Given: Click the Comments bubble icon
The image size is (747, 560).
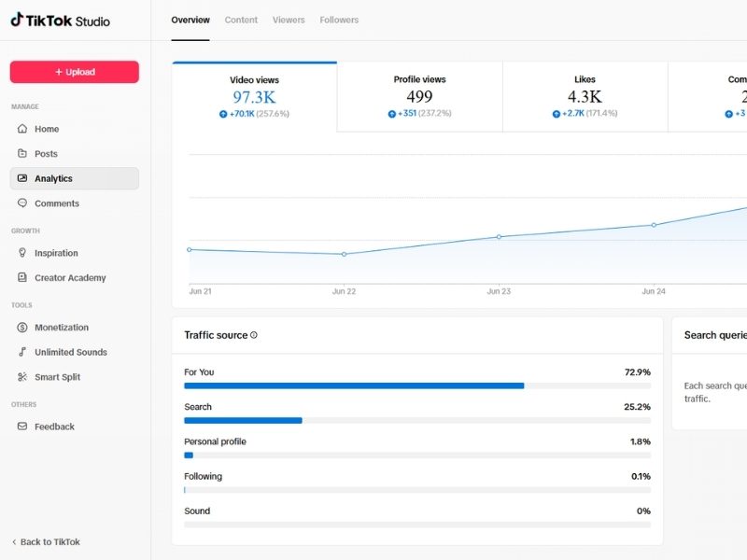Looking at the screenshot, I should coord(21,203).
